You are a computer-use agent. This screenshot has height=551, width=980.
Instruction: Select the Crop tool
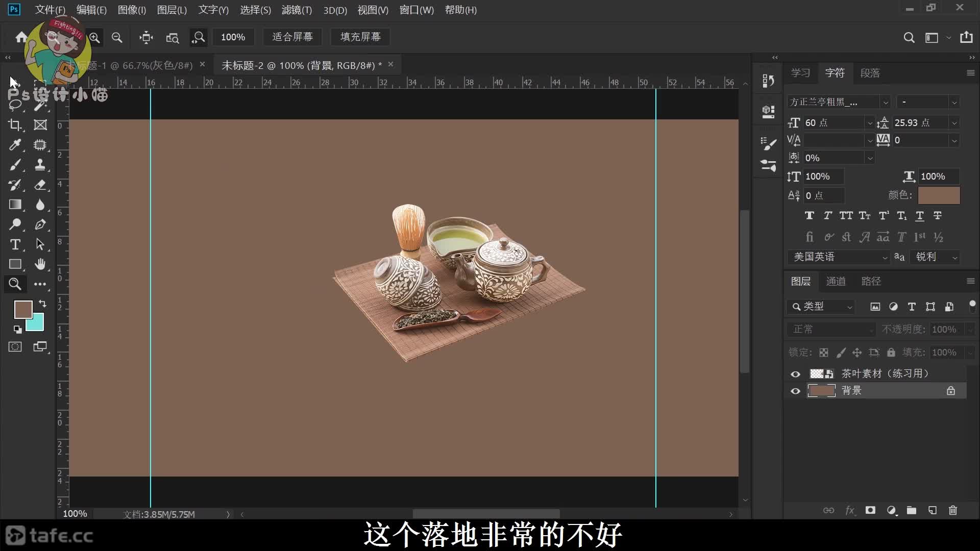[x=15, y=125]
